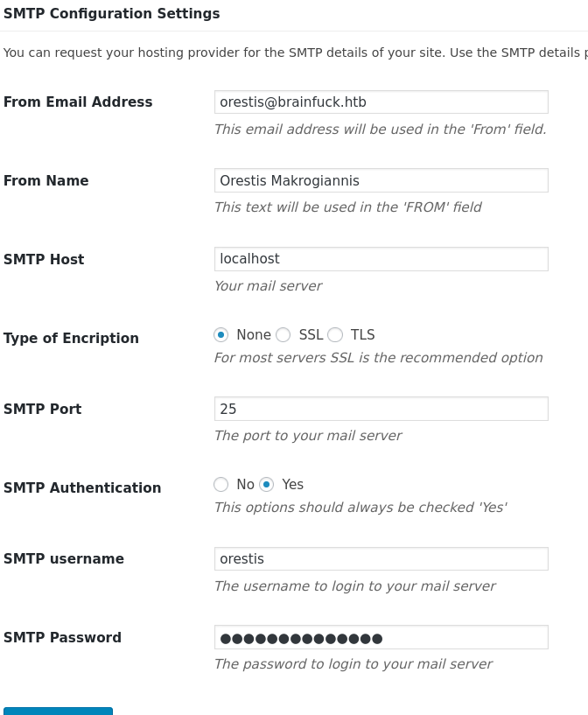Click the "SMTP username" bold label
588x715 pixels.
pos(64,559)
